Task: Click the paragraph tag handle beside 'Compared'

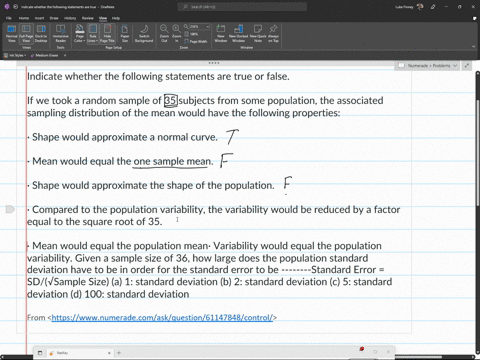Action: (10, 209)
